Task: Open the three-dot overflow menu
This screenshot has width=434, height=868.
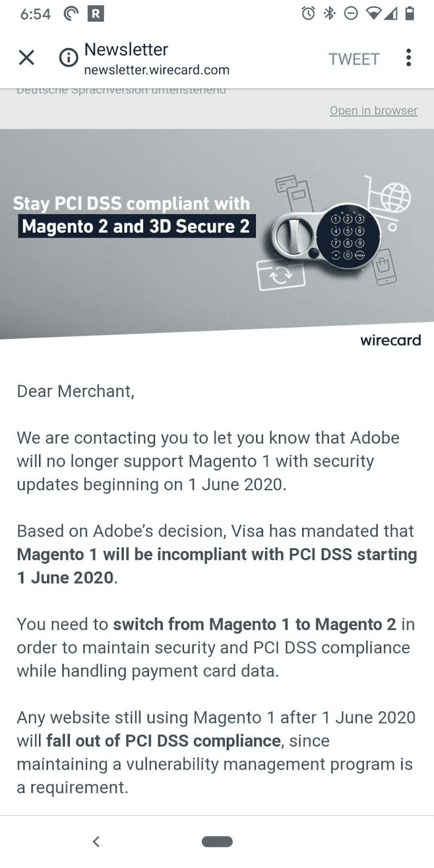Action: 409,58
